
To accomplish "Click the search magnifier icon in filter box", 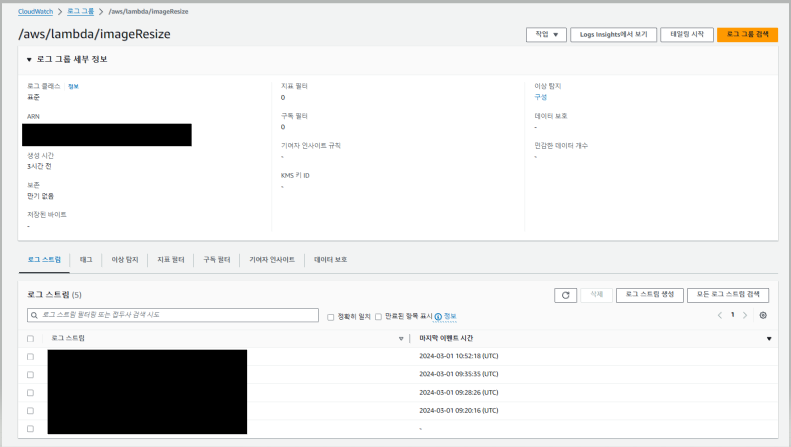I will coord(34,315).
